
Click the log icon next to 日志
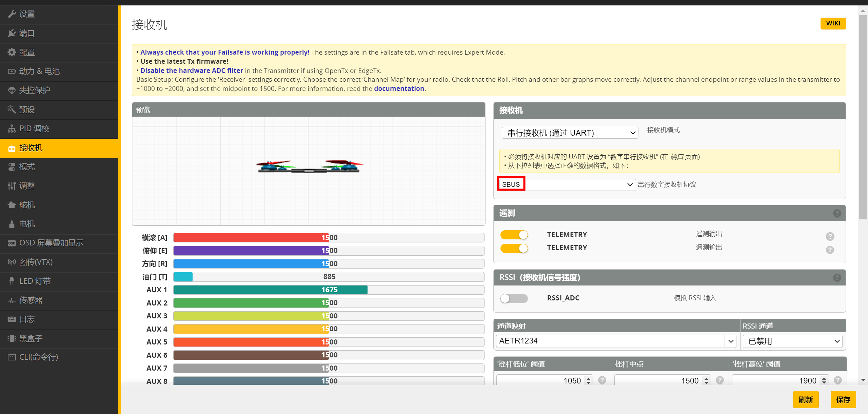[12, 319]
